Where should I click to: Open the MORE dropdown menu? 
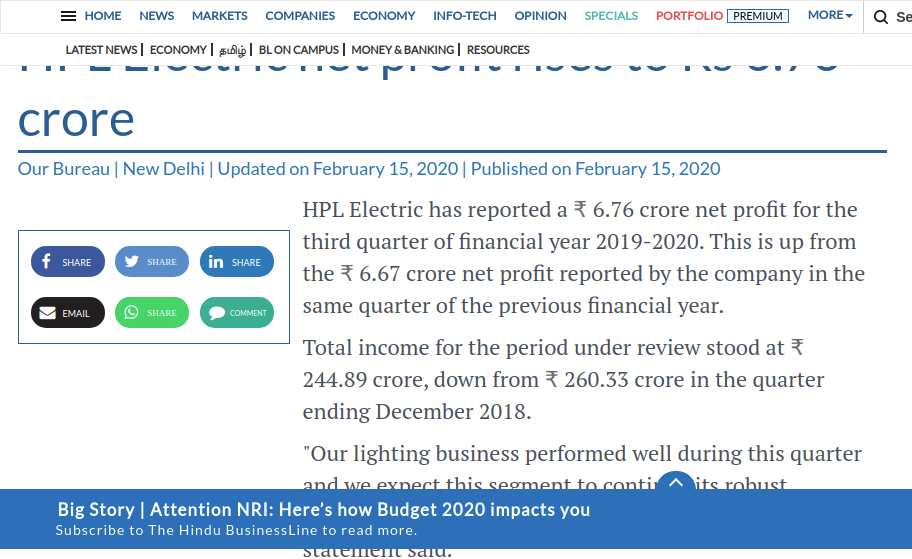pyautogui.click(x=830, y=15)
